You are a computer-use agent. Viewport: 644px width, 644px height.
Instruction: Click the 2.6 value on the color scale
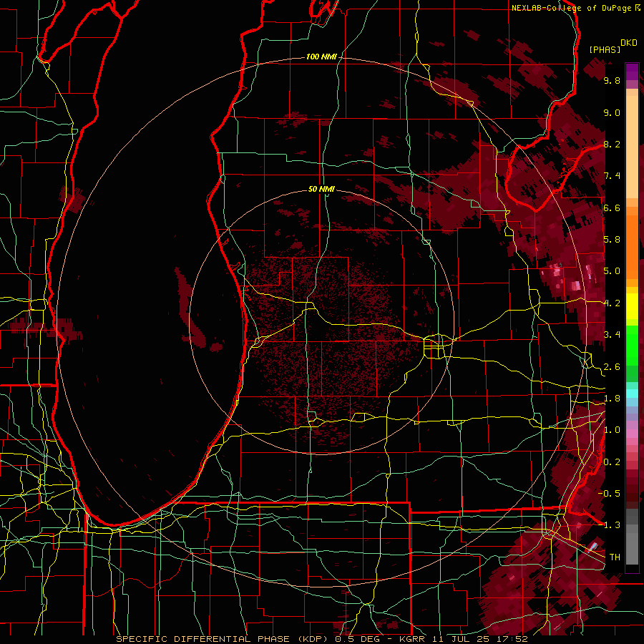click(612, 367)
